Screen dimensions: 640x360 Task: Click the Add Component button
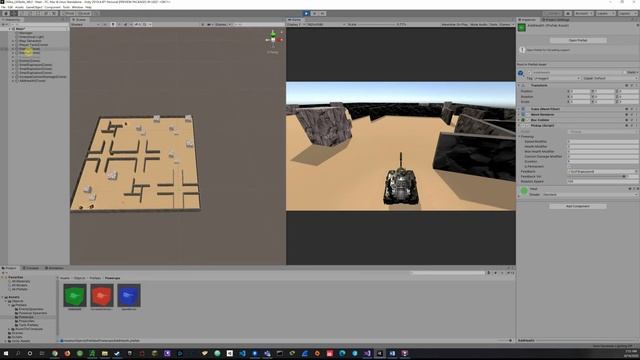point(578,206)
